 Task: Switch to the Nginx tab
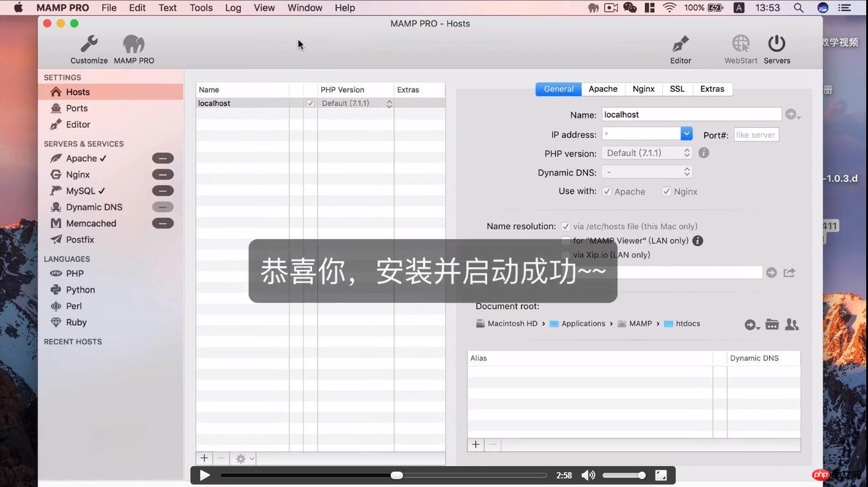coord(644,89)
